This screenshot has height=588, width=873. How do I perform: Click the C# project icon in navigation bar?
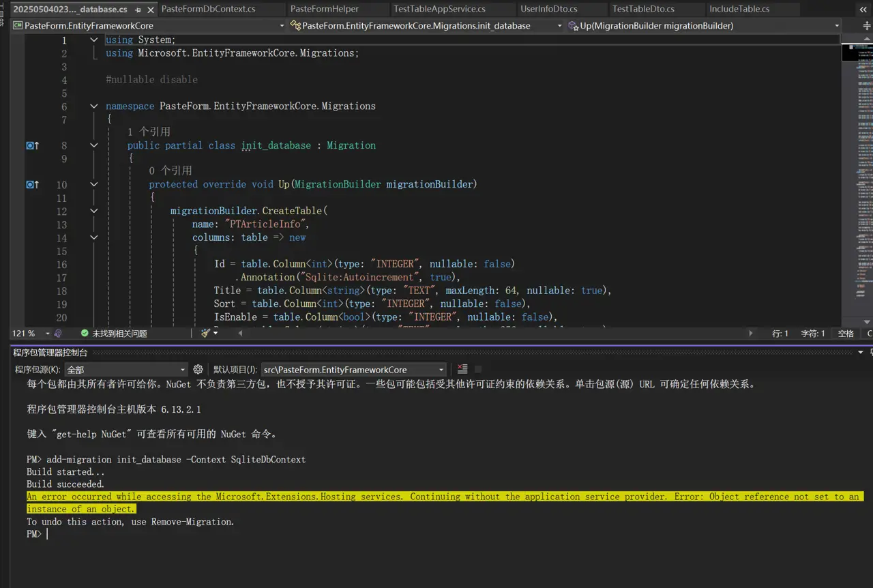pyautogui.click(x=18, y=25)
